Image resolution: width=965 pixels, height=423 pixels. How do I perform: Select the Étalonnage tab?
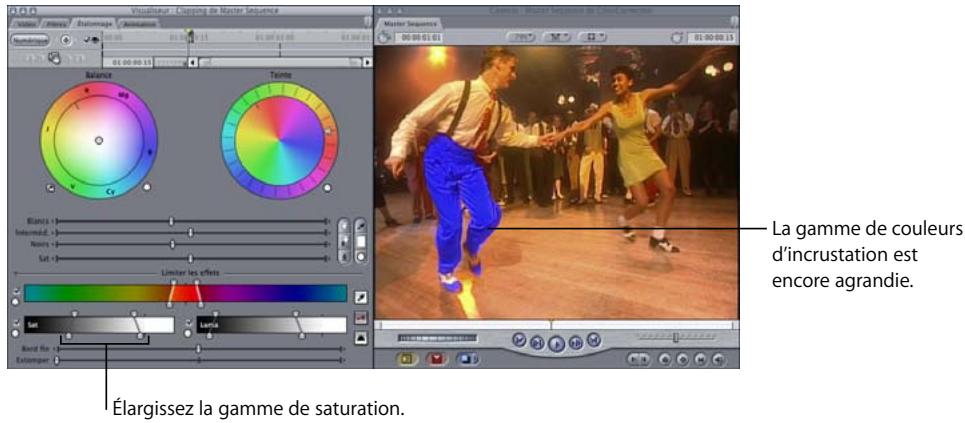(94, 24)
